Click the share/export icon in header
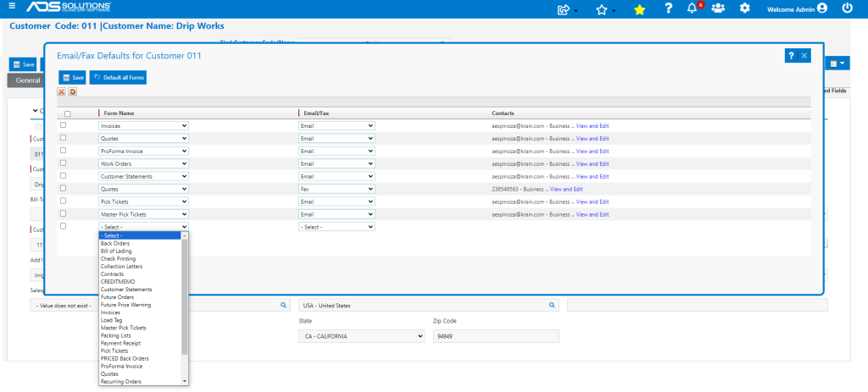 pyautogui.click(x=564, y=9)
